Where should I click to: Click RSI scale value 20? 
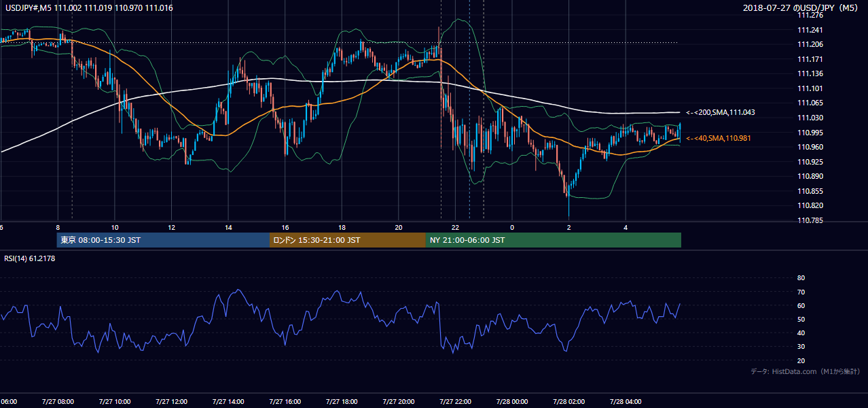[801, 360]
